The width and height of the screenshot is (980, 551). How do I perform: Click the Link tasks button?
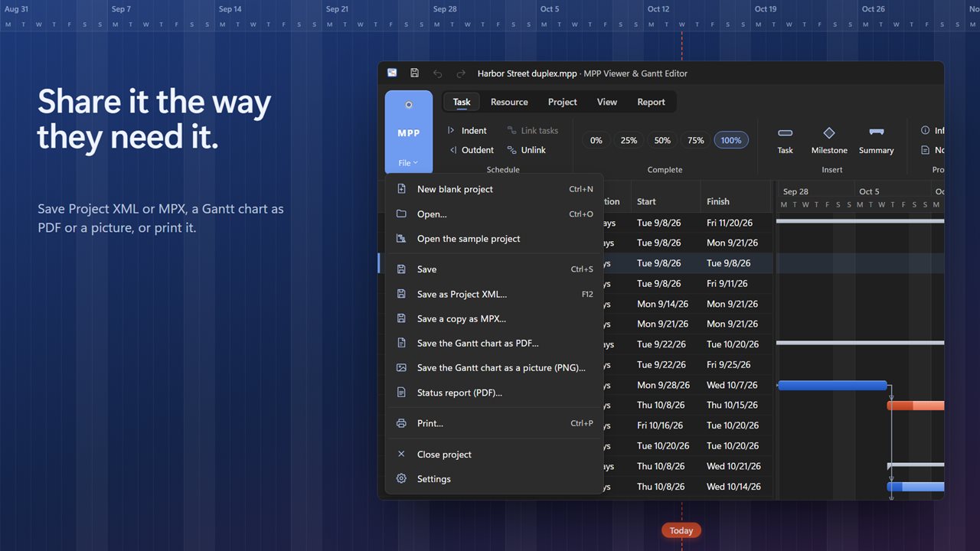(533, 131)
